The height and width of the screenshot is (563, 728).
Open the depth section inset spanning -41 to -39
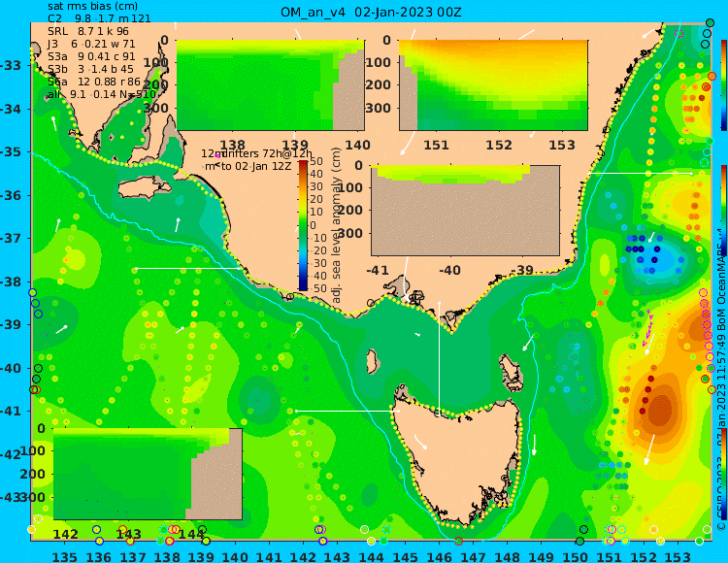point(465,211)
